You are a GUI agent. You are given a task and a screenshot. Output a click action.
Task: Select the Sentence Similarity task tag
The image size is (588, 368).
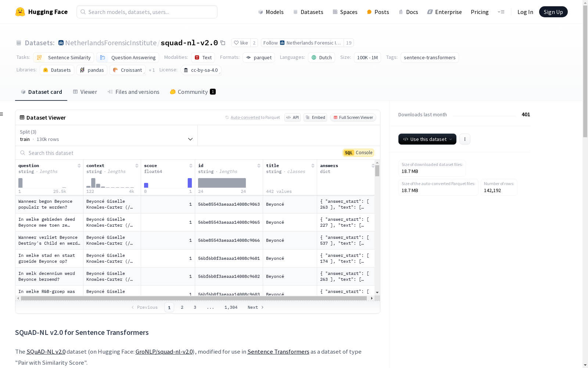64,57
